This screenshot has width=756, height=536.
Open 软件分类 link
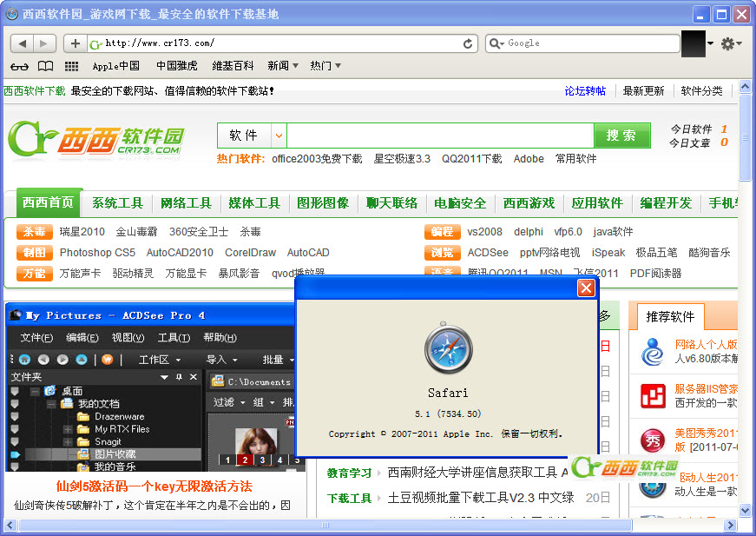701,90
